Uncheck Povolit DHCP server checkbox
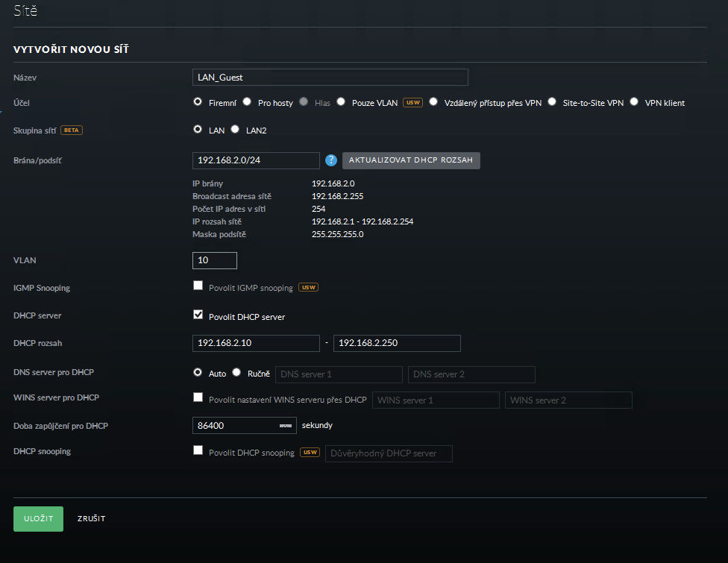The width and height of the screenshot is (728, 563). coord(198,315)
